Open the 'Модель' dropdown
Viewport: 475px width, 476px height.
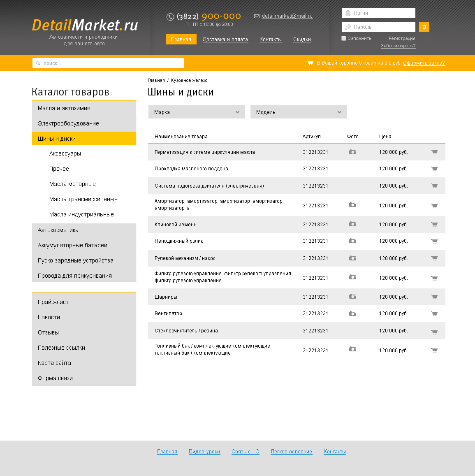click(299, 111)
